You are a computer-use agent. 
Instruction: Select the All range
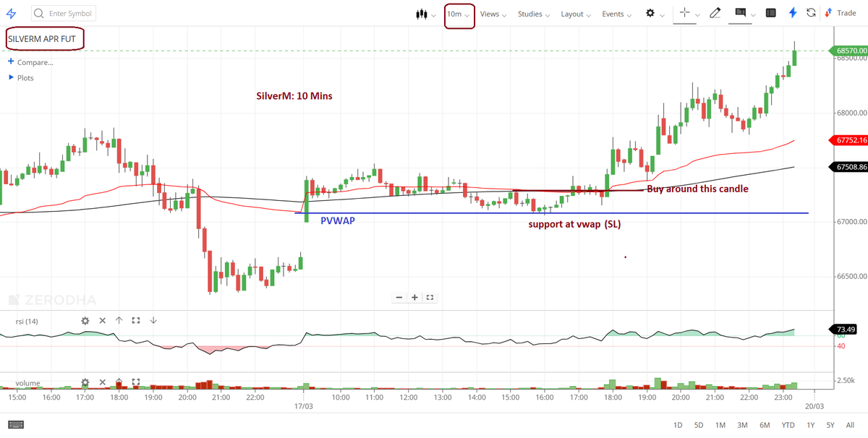[x=850, y=425]
